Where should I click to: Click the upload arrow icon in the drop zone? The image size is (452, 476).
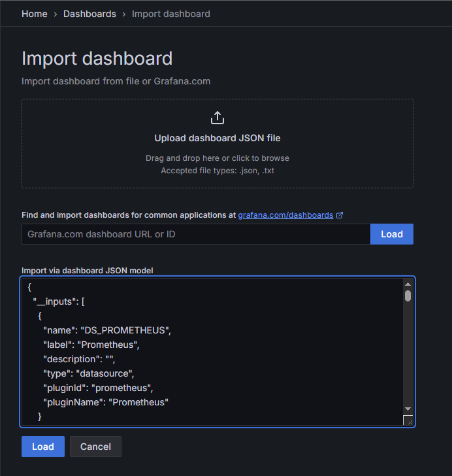click(x=218, y=118)
